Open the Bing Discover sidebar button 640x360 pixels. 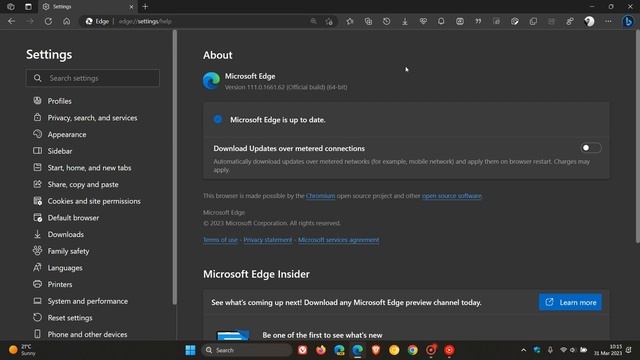click(x=628, y=21)
